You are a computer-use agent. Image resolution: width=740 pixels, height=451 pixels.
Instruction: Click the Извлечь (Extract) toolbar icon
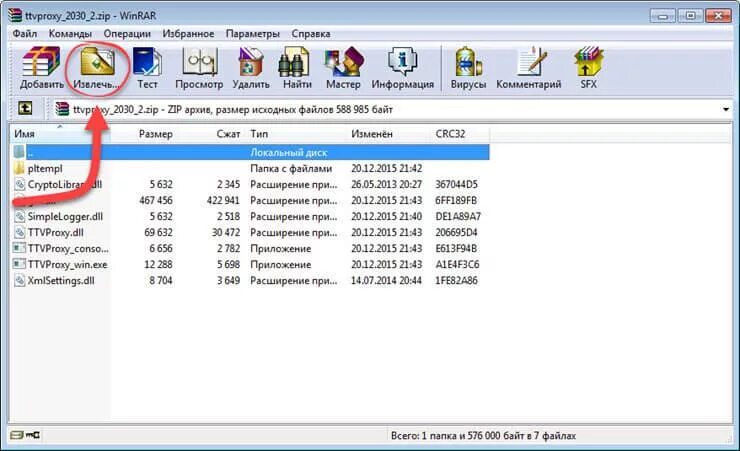click(97, 61)
